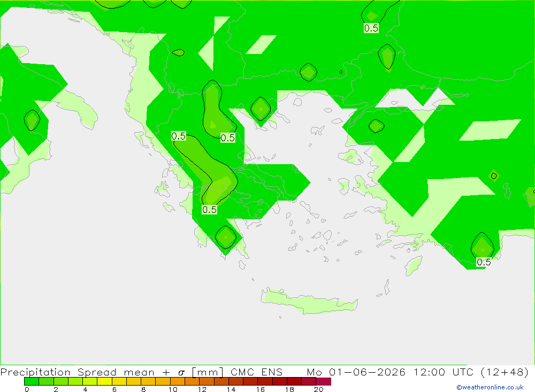Select the first bright green legend swatch
535x392 pixels.
click(32, 381)
